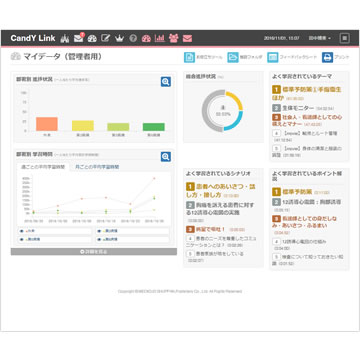This screenshot has width=360, height=360.
Task: Open the pink bar chart statistics icon
Action: [x=160, y=38]
